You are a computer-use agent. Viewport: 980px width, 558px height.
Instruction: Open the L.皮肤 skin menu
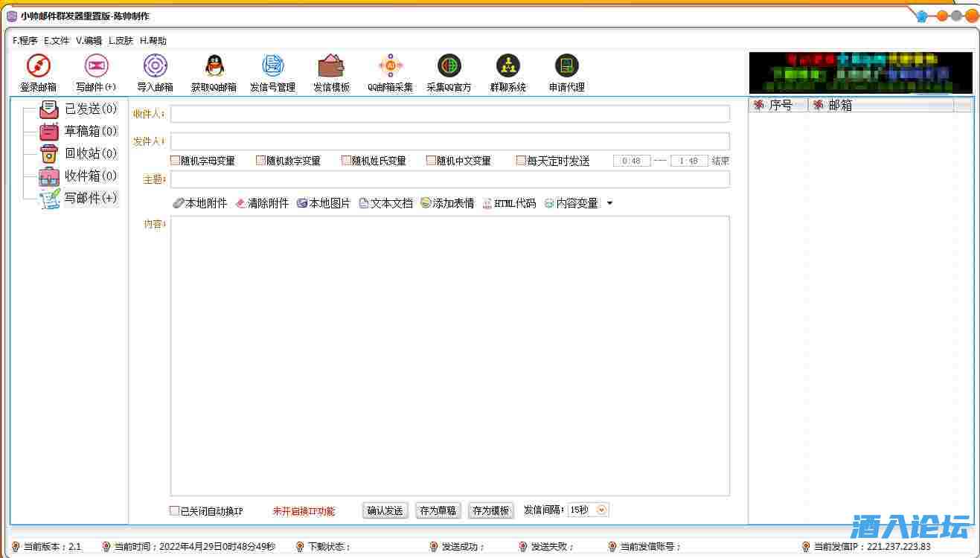coord(120,40)
